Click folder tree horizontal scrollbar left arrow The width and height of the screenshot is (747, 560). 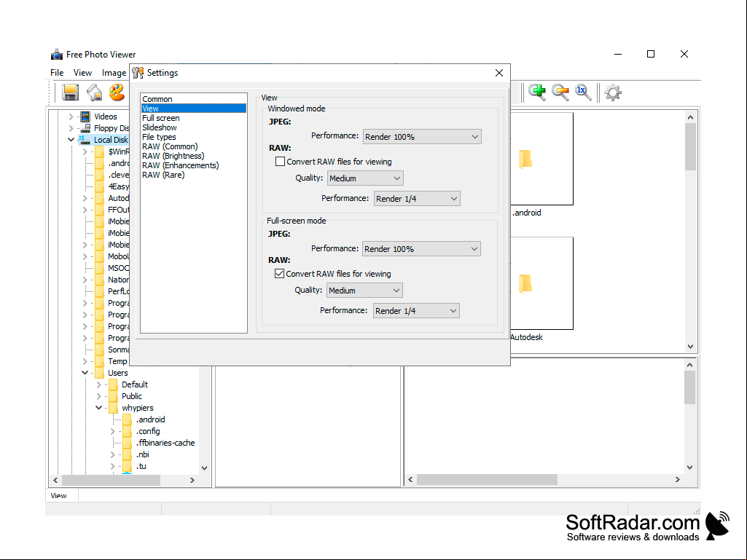pos(55,481)
